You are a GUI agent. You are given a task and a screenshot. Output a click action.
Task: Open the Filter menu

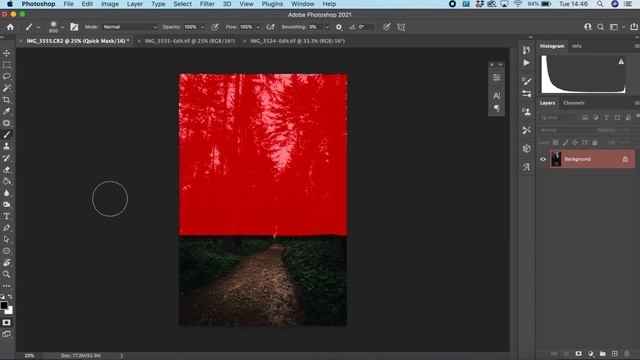207,4
